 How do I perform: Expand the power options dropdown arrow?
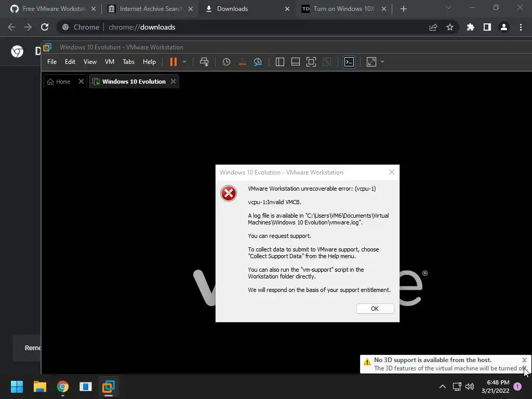tap(184, 62)
